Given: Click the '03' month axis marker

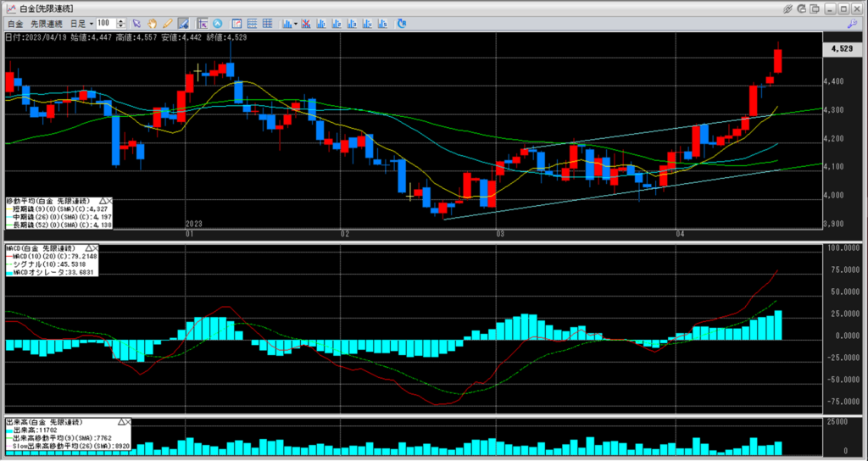Looking at the screenshot, I should tap(500, 234).
